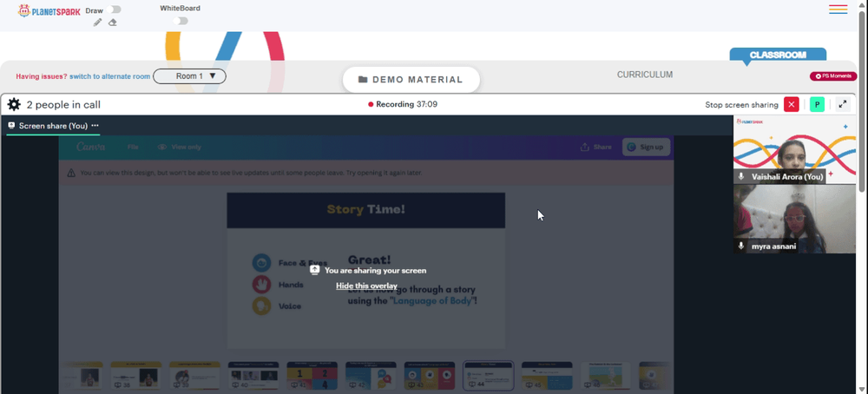Click the 2 people in call text
Screen dimensions: 868x394
63,105
